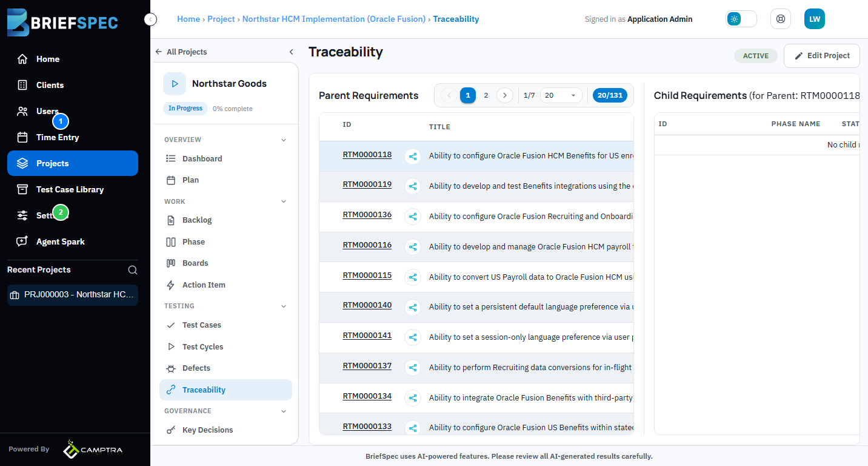Open Time Entry in the sidebar

coord(73,137)
